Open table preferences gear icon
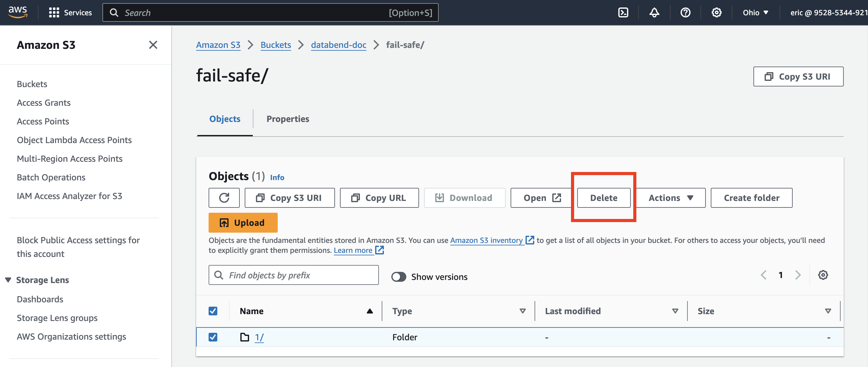Screen dimensions: 868x367 [823, 275]
